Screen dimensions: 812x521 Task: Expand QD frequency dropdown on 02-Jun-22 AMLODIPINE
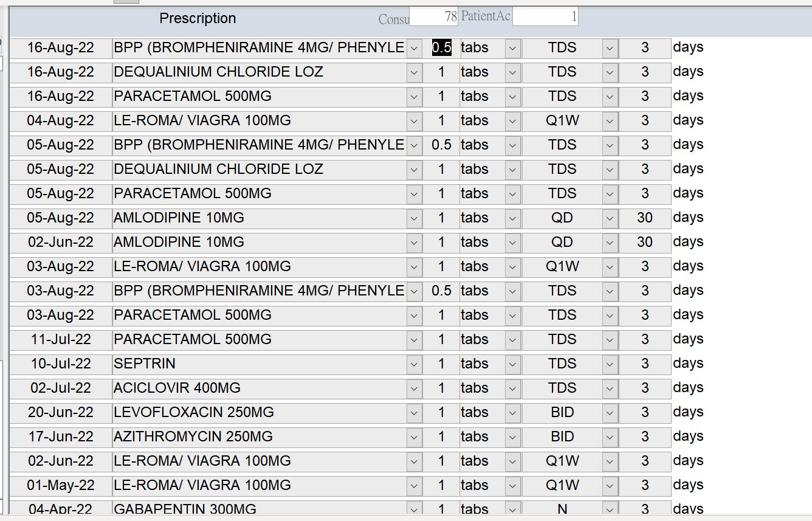pos(610,242)
